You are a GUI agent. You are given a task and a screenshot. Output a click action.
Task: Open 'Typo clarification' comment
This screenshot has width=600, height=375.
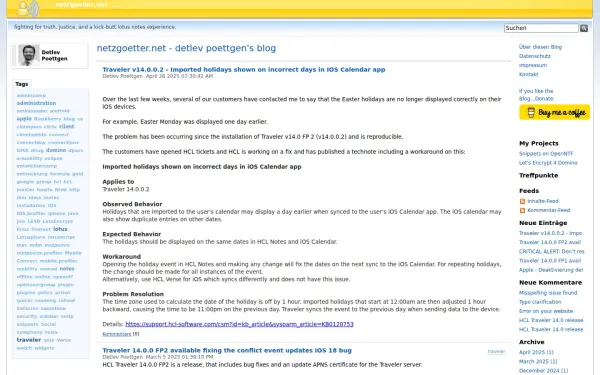(541, 302)
